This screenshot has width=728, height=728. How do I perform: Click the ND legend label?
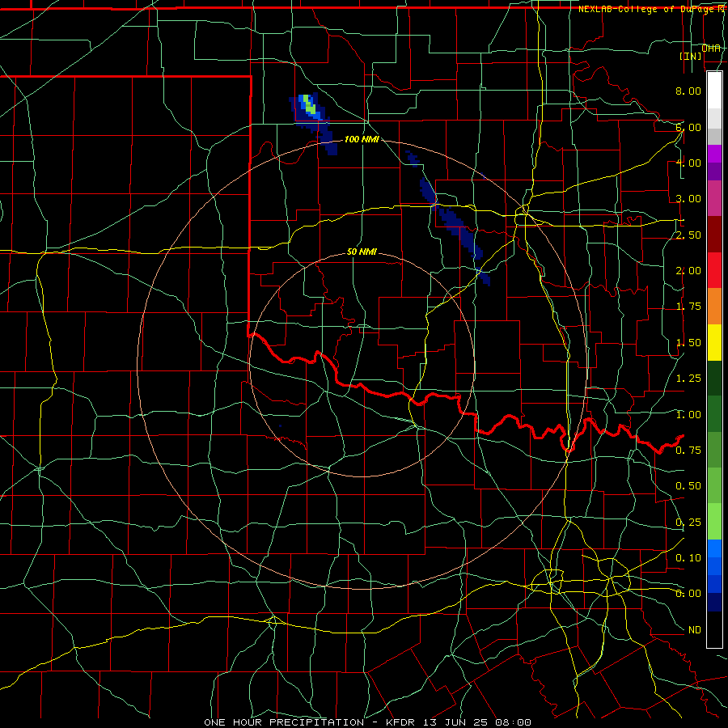click(x=694, y=630)
